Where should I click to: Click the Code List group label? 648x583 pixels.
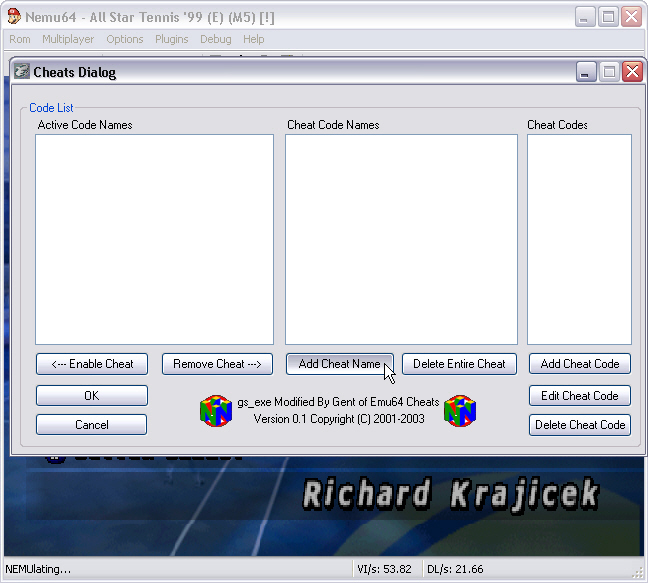tap(51, 108)
